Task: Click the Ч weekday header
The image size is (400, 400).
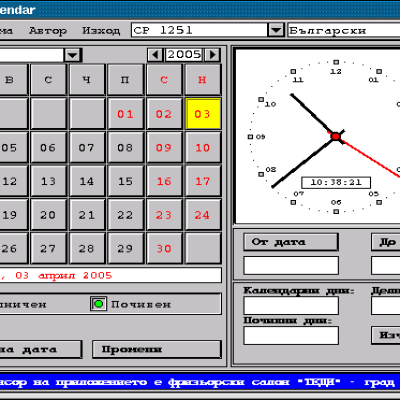Action: (87, 80)
